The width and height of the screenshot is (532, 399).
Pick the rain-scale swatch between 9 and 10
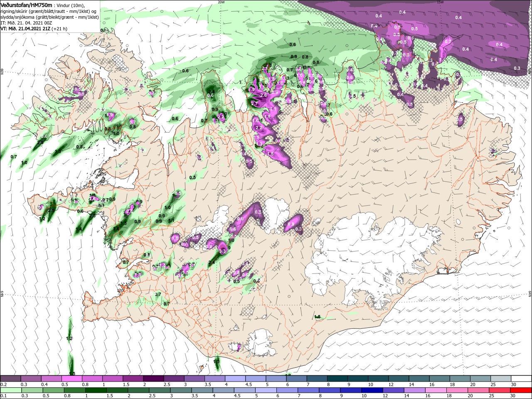tap(351, 390)
